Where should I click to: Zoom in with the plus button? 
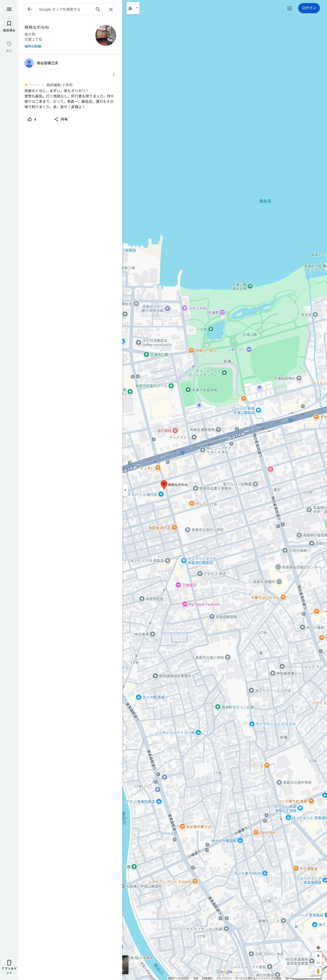point(318,956)
